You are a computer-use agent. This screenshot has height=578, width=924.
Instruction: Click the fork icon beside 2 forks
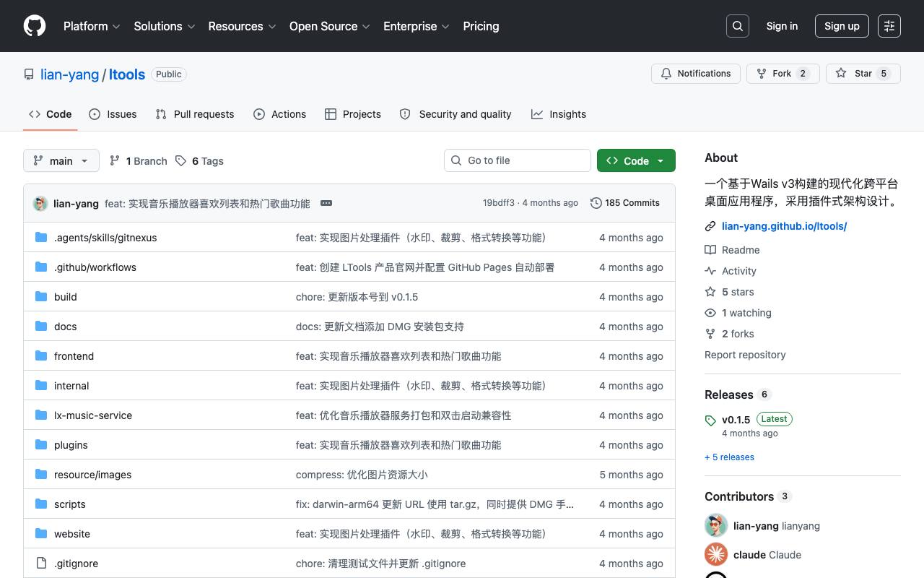tap(710, 334)
